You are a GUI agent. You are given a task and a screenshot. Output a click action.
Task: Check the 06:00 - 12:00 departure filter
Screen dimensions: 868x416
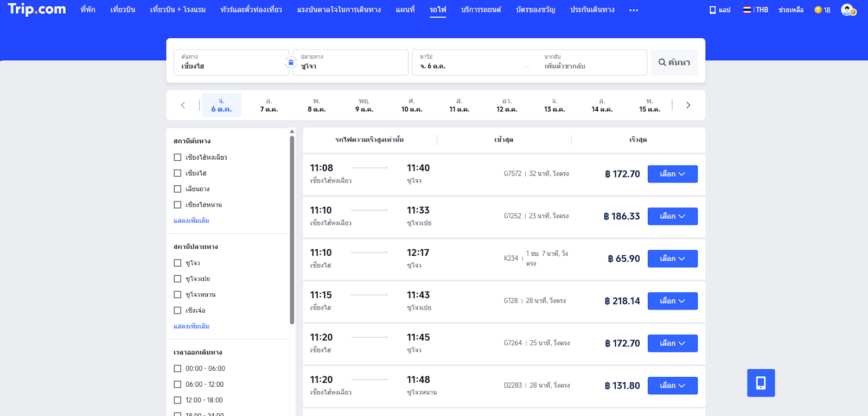tap(177, 385)
